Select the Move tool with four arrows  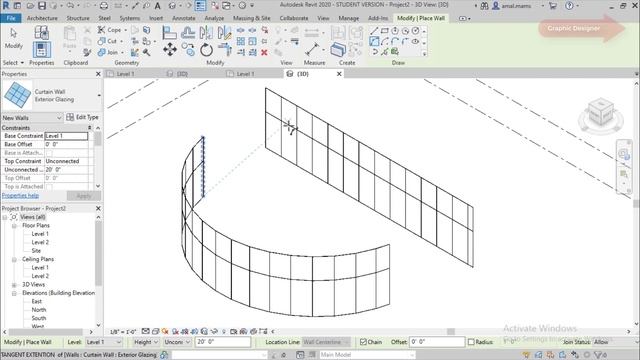170,50
